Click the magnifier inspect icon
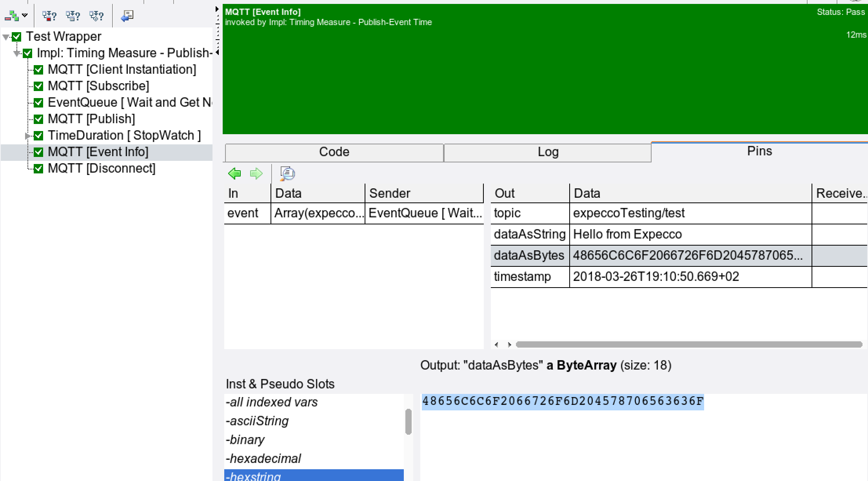This screenshot has width=868, height=481. [x=287, y=173]
